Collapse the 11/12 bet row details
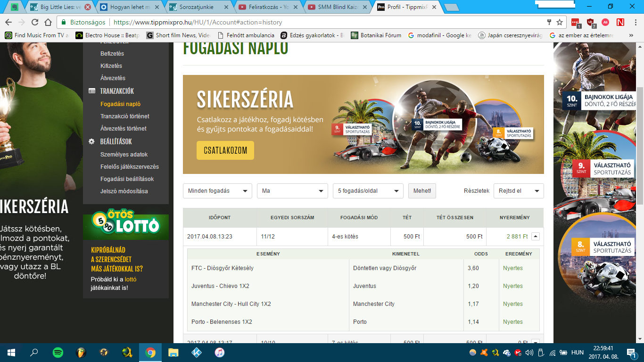 [536, 237]
